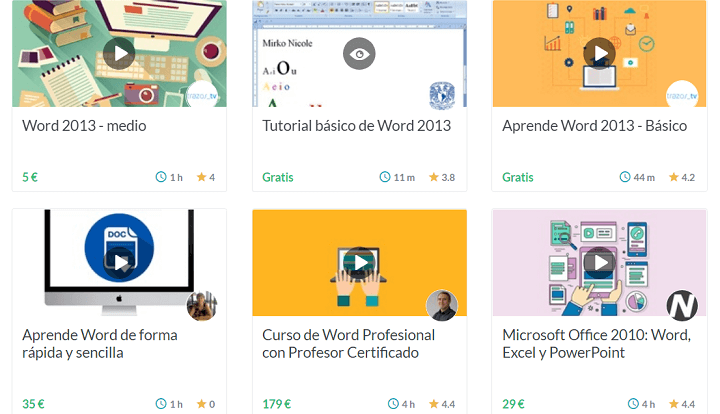
Task: Click university crest avatar on Tutorial básico card
Action: 442,96
